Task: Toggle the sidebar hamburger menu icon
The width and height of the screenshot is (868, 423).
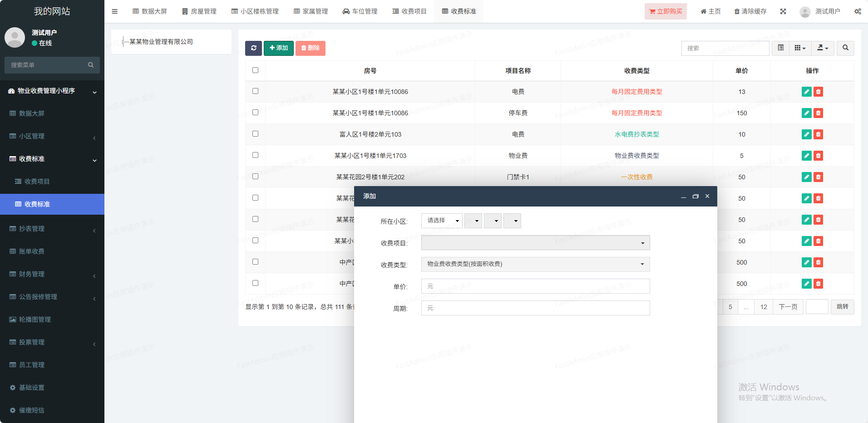Action: click(x=114, y=11)
